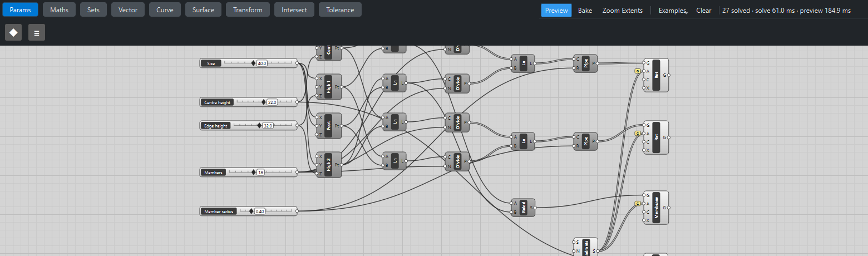868x256 pixels.
Task: Switch to the Intersect tab
Action: click(x=294, y=9)
